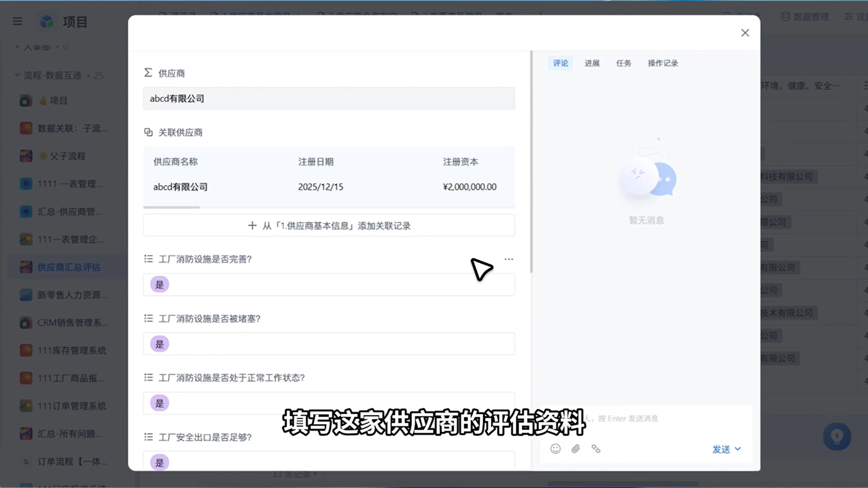Close the supplier record dialog
The width and height of the screenshot is (868, 488).
(745, 33)
